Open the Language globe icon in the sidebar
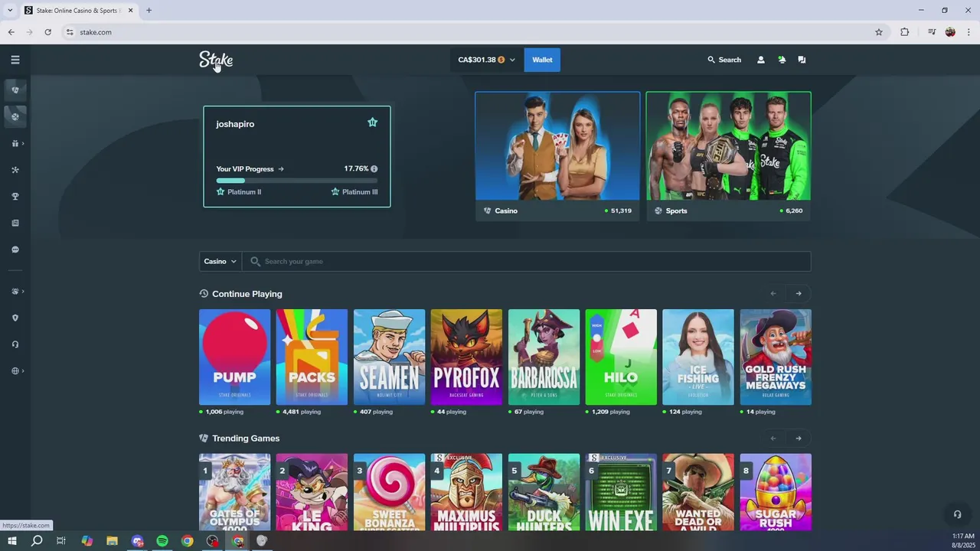 coord(15,371)
